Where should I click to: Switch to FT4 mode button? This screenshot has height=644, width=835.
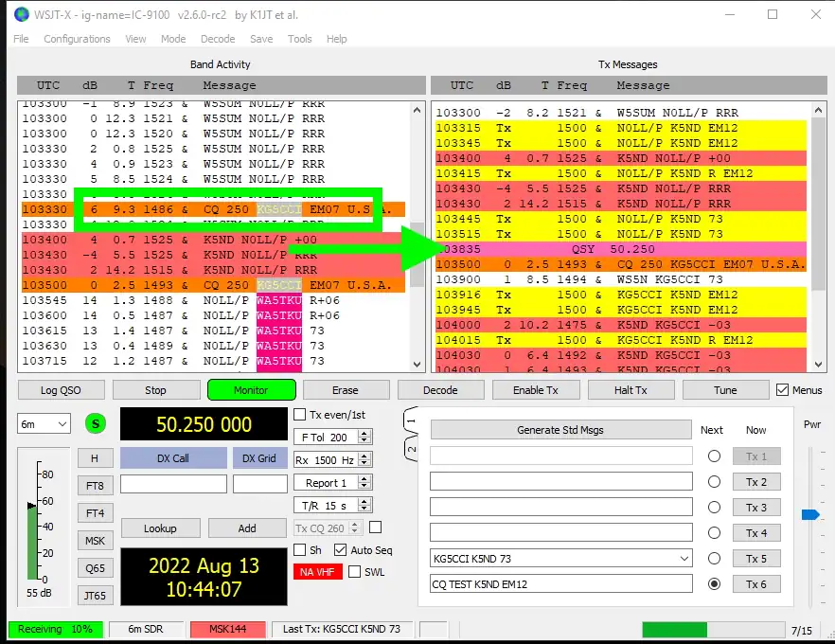pos(95,513)
